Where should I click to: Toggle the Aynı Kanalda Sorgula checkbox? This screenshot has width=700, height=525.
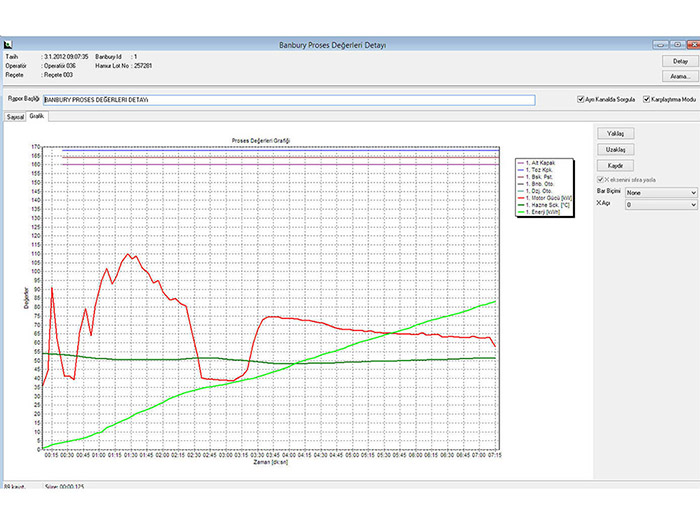tap(582, 100)
